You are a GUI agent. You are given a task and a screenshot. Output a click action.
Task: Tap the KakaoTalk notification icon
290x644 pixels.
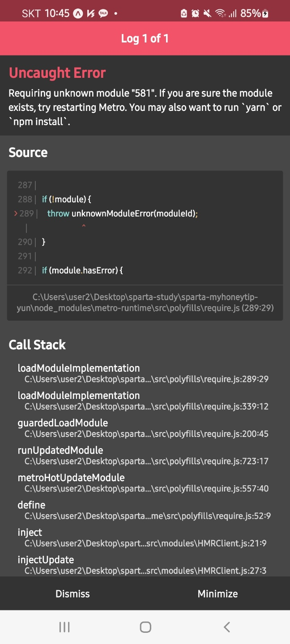(x=103, y=13)
